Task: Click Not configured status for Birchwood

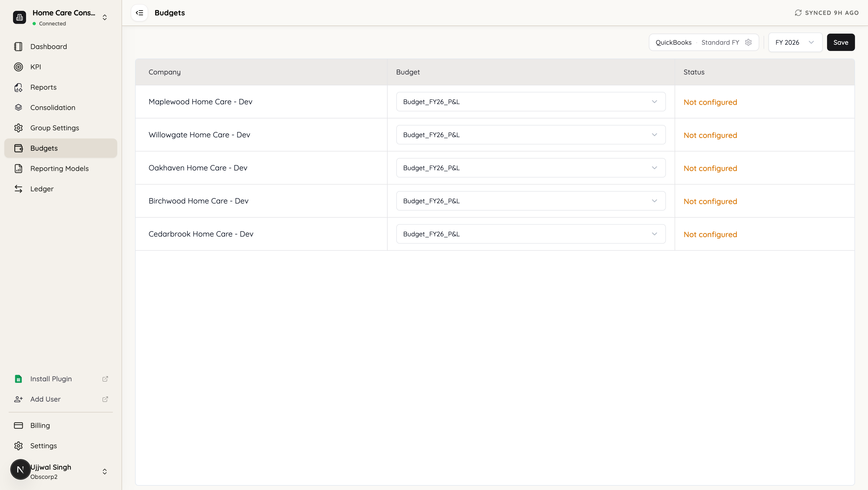Action: click(710, 201)
